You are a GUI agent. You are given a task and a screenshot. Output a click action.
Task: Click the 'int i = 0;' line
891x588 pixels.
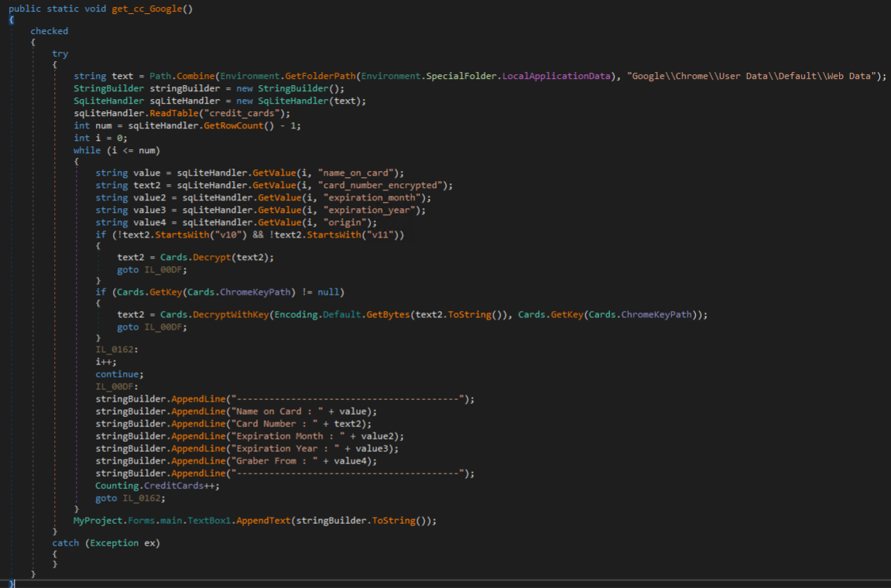pyautogui.click(x=101, y=138)
